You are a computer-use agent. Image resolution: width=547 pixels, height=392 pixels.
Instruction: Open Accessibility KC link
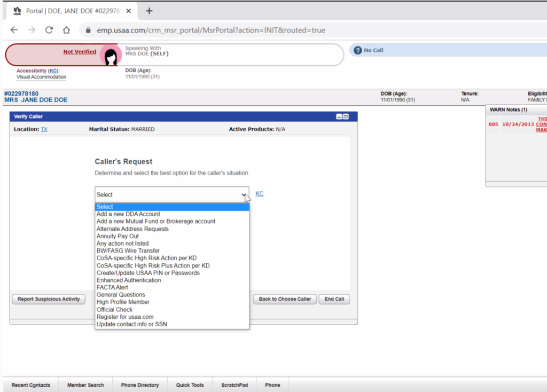[53, 70]
